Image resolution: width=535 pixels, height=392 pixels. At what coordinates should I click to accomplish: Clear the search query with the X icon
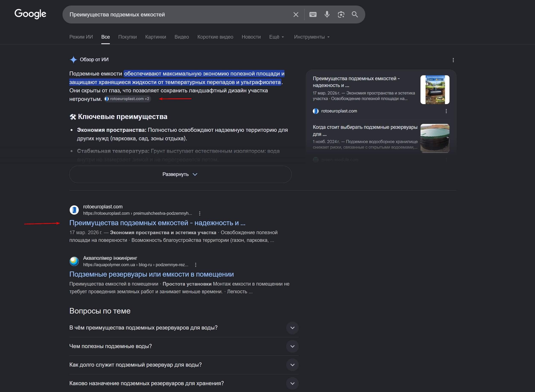(296, 15)
